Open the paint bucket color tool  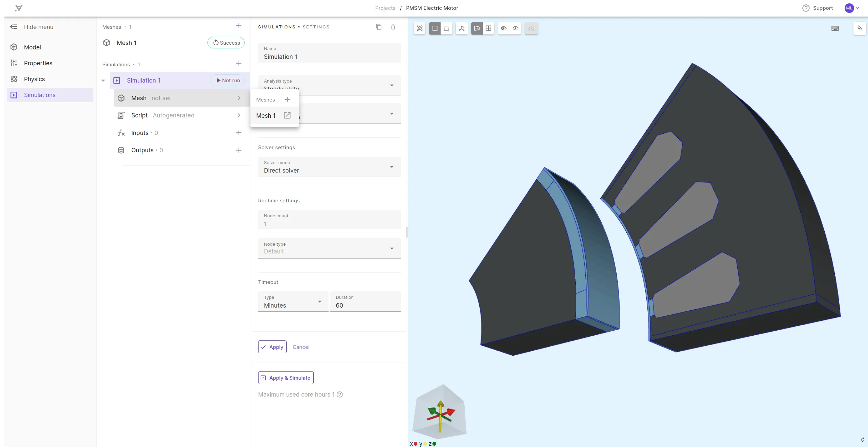(860, 28)
